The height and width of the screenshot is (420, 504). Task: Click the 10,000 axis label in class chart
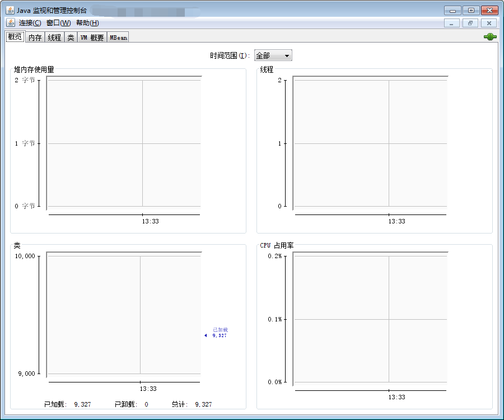click(25, 256)
